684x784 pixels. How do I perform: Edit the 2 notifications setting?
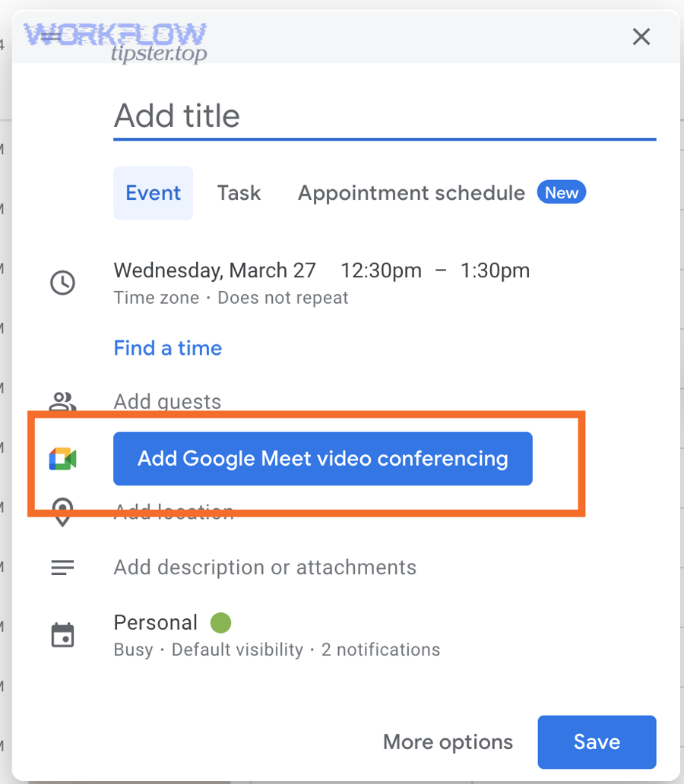[380, 650]
